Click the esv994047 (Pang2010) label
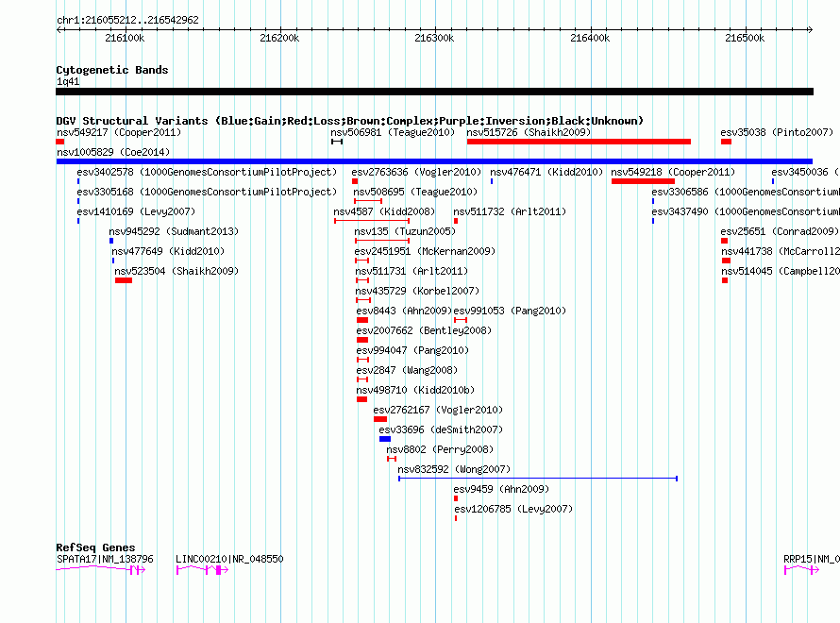 click(412, 350)
